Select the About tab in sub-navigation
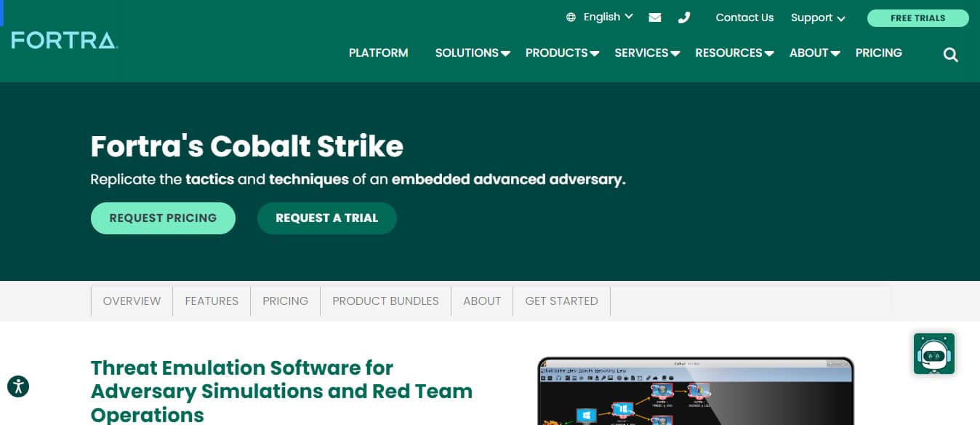The height and width of the screenshot is (425, 980). (482, 301)
